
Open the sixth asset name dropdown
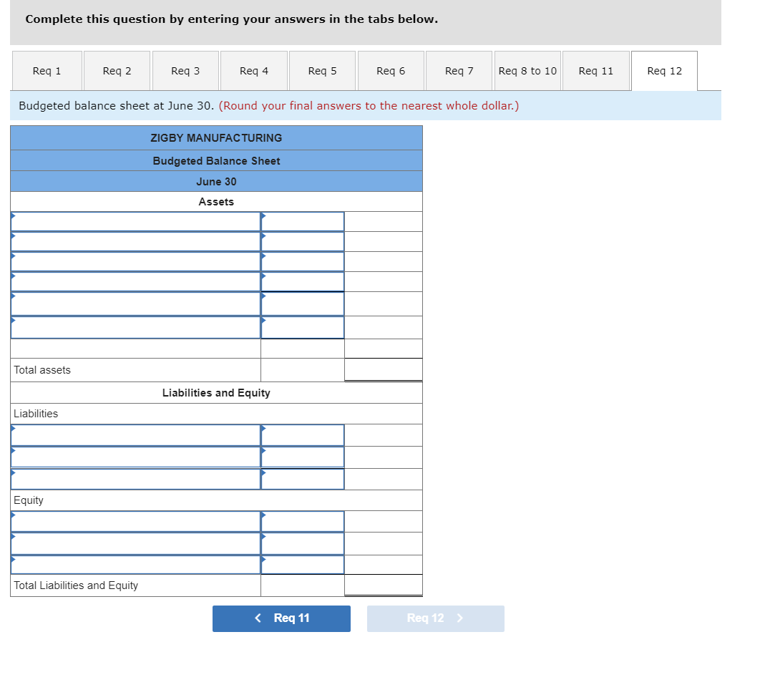(136, 328)
